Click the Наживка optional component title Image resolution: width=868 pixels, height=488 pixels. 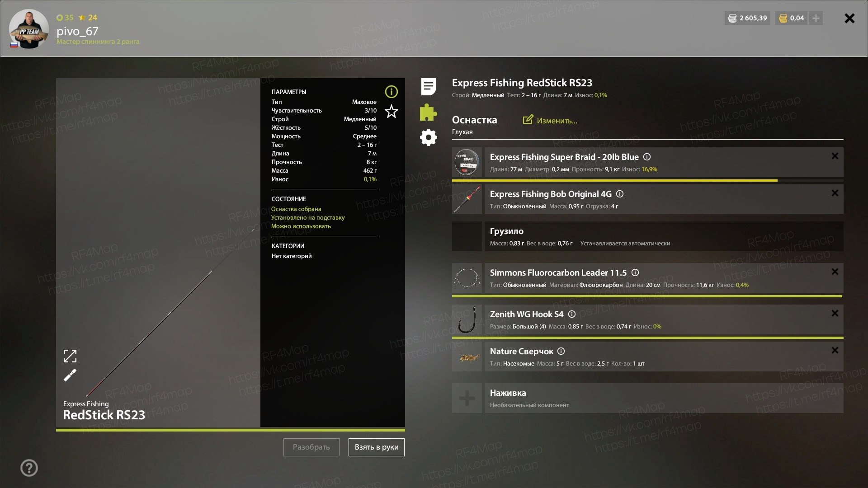coord(508,393)
